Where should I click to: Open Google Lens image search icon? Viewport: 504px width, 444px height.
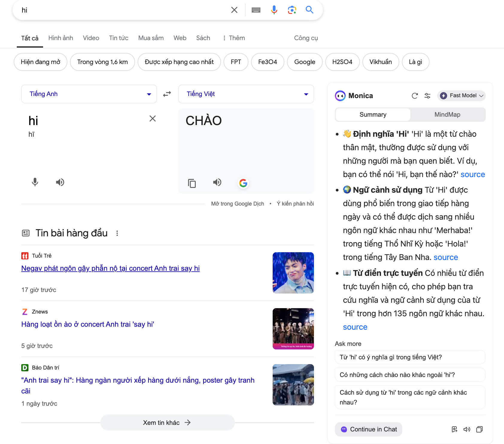click(292, 10)
